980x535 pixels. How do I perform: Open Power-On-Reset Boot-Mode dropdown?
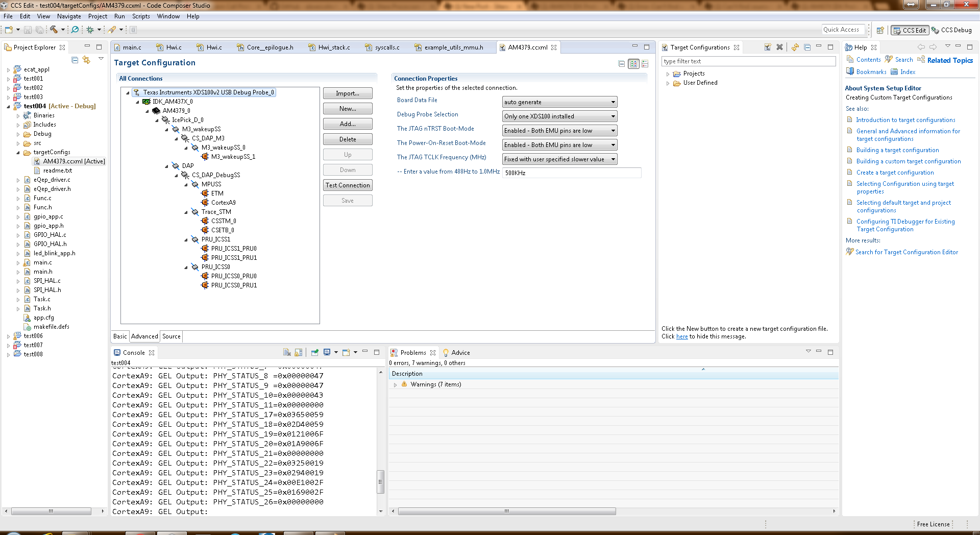[559, 145]
